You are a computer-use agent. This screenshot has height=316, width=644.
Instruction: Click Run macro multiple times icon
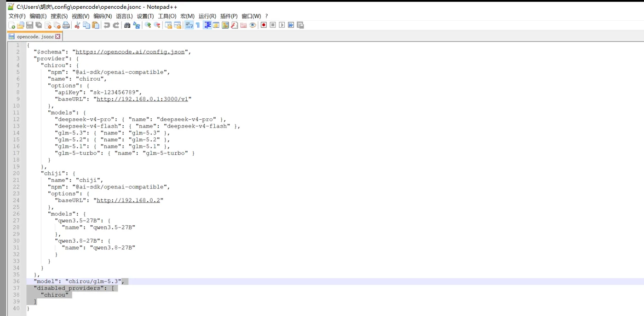click(x=291, y=25)
